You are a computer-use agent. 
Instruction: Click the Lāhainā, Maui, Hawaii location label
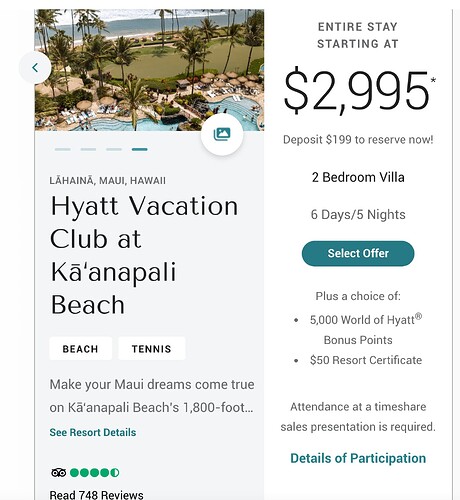point(107,181)
